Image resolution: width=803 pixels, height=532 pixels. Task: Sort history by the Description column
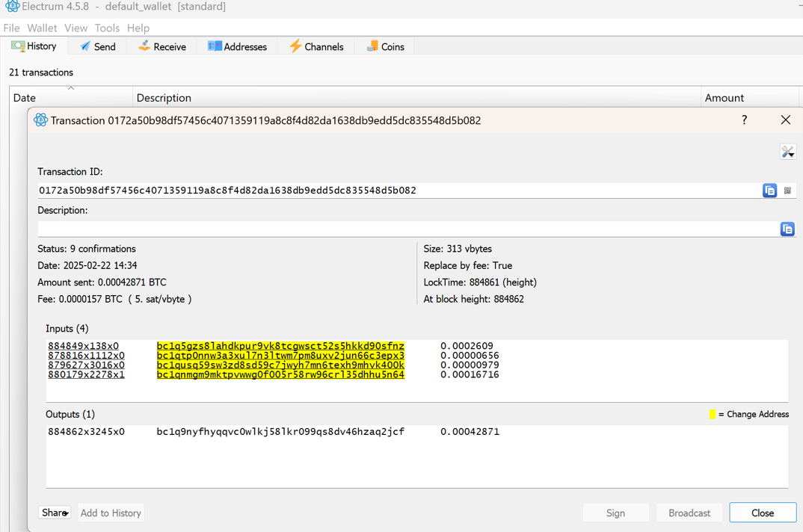pos(416,97)
